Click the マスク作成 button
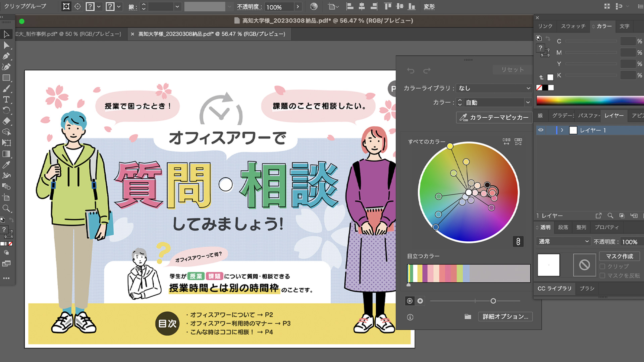644x362 pixels. (x=620, y=256)
